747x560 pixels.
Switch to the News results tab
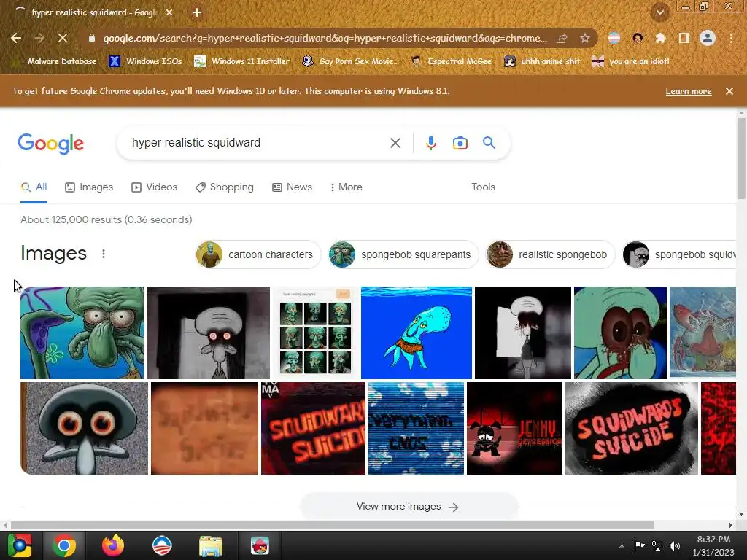292,187
